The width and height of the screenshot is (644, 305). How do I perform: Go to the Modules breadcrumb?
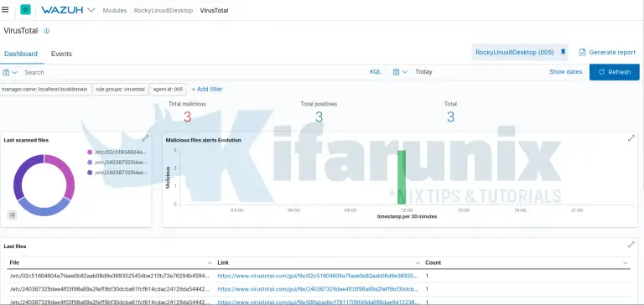(115, 11)
